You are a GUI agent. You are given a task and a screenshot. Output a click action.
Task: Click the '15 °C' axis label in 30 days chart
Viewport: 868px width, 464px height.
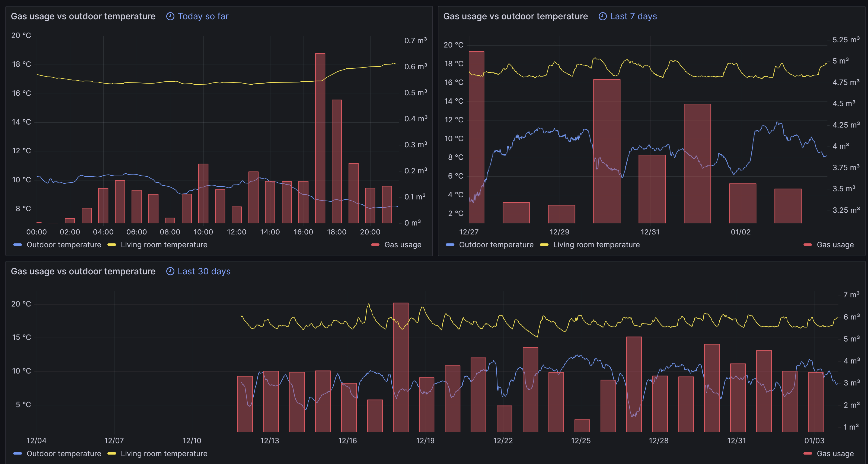click(x=21, y=337)
